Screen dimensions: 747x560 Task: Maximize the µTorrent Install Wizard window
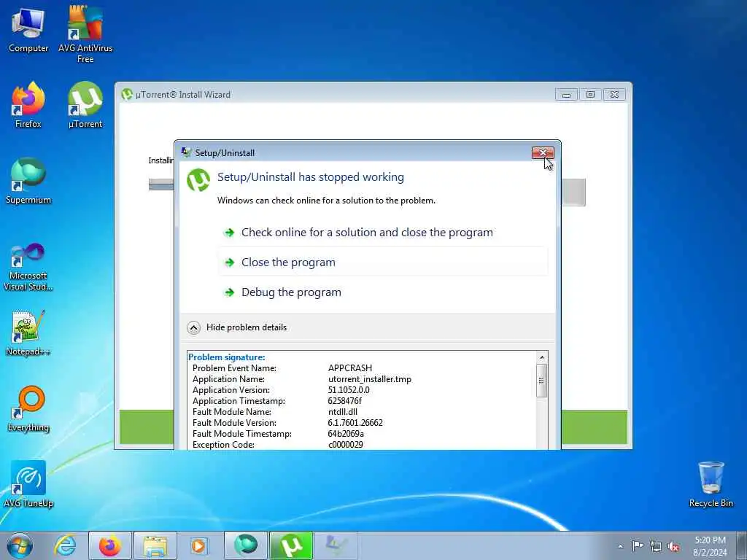[590, 95]
